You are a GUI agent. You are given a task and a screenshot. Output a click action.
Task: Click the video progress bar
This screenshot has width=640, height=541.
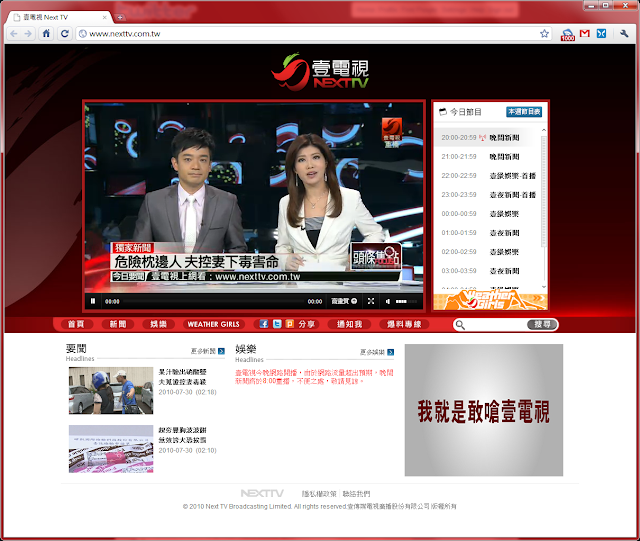(213, 301)
